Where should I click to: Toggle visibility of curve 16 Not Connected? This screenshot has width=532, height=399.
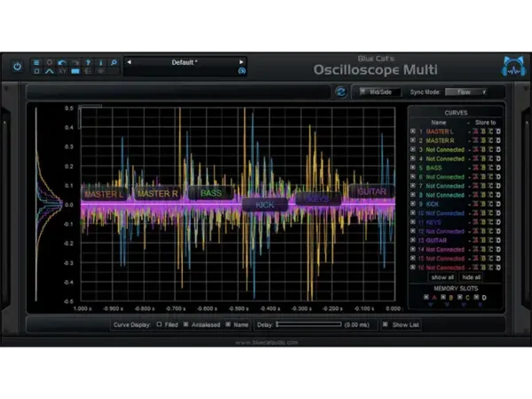(413, 267)
